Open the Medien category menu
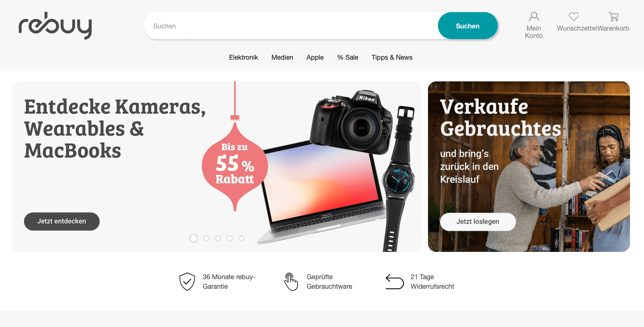Viewport: 644px width, 327px height. (282, 57)
